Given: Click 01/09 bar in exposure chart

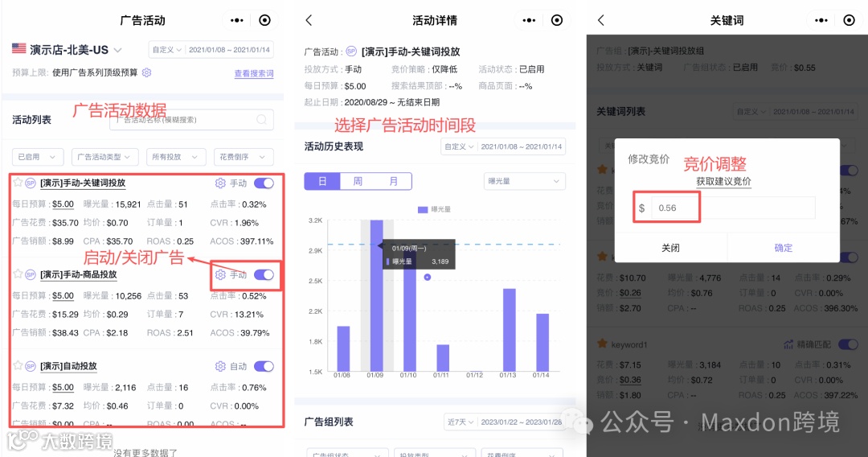Looking at the screenshot, I should [376, 296].
